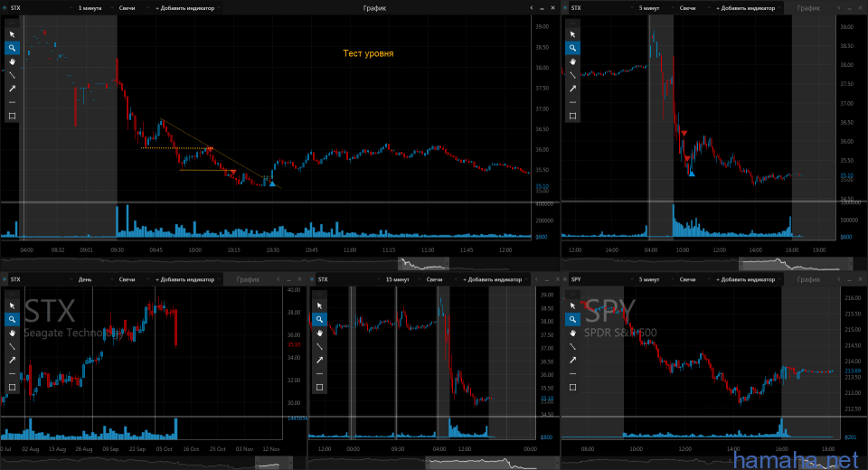Open 'Свечи' dropdown in SPY chart
Screen dimensions: 868x470
pos(693,279)
